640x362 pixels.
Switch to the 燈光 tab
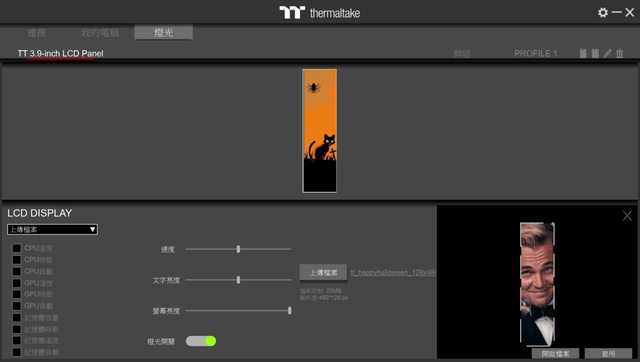[x=164, y=33]
